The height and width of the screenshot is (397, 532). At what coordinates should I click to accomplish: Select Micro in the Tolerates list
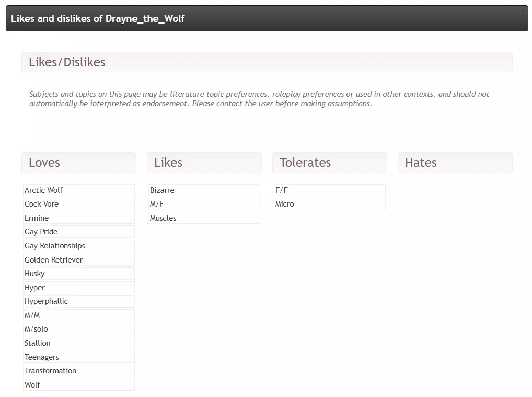pyautogui.click(x=329, y=204)
